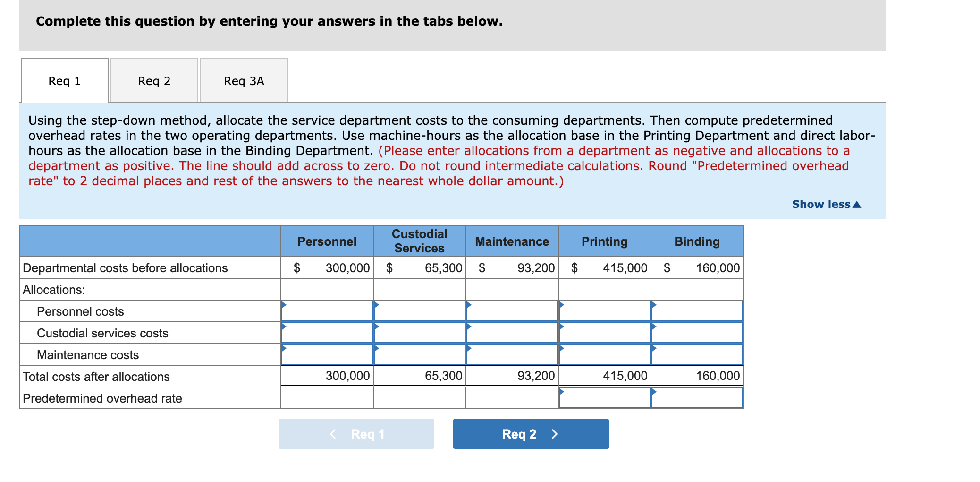Select Custodial services costs input under Custodial Services

pos(420,333)
